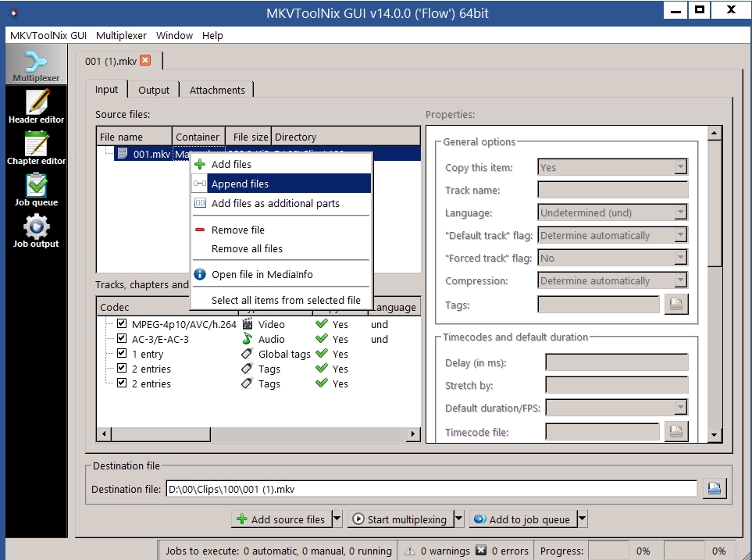This screenshot has height=560, width=752.
Task: Uncheck the AC-3/E-AC-3 track checkbox
Action: tap(122, 338)
